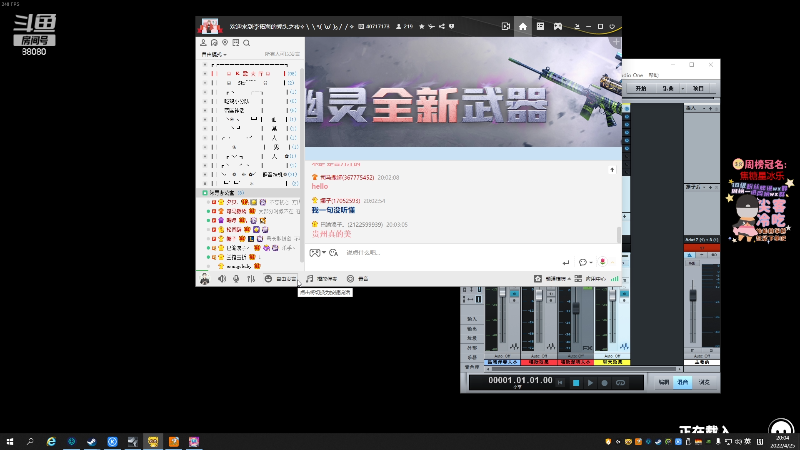
Task: Toggle the blue monitor button on first mixer channel
Action: [x=514, y=293]
